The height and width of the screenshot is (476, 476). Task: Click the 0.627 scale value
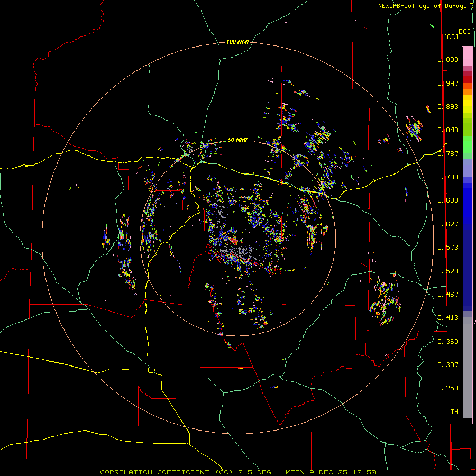point(448,224)
